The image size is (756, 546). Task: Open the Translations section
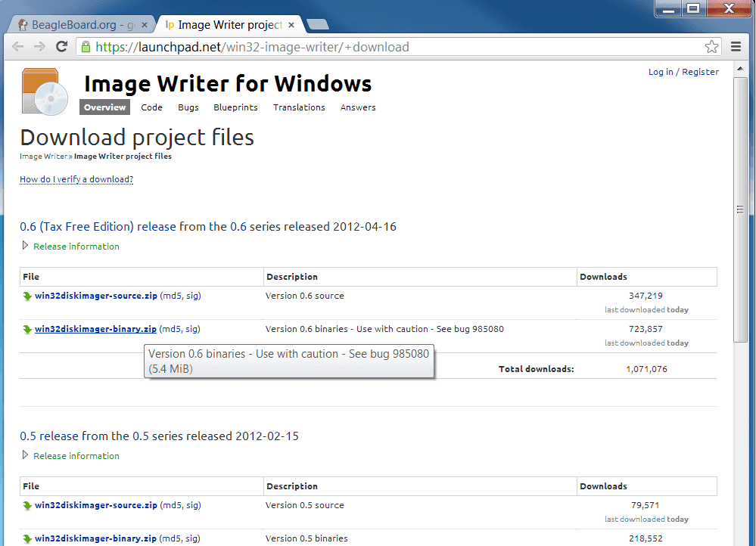[x=299, y=107]
